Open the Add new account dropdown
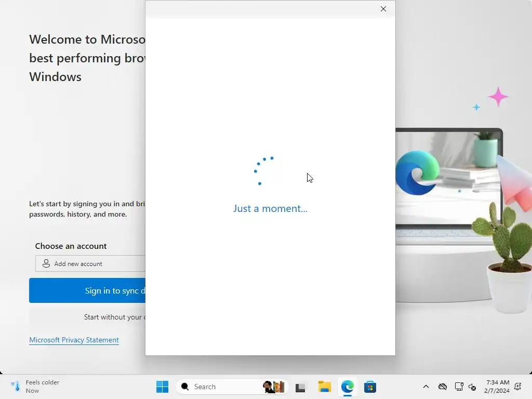 pos(90,263)
